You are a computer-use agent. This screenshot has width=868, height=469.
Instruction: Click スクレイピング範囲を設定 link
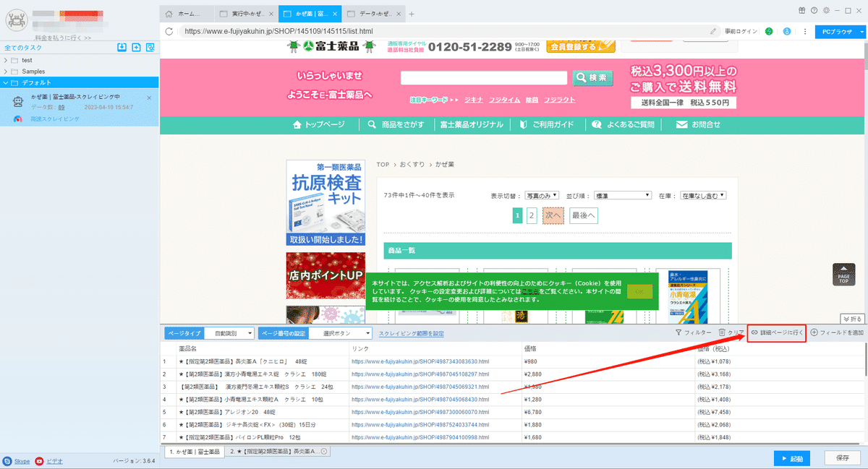412,333
